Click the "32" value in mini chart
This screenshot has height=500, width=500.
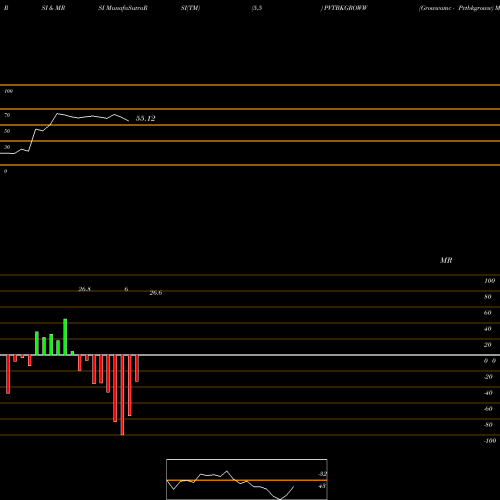coord(323,474)
